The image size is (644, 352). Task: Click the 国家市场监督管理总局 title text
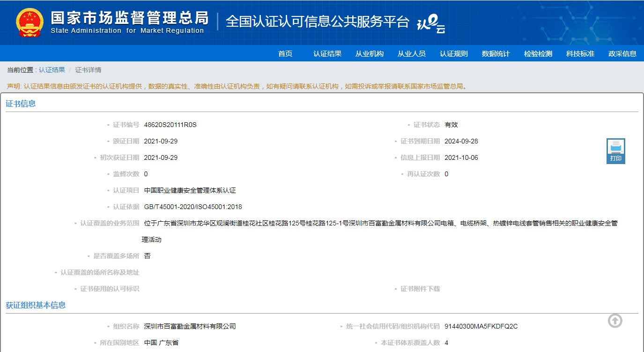coord(129,18)
